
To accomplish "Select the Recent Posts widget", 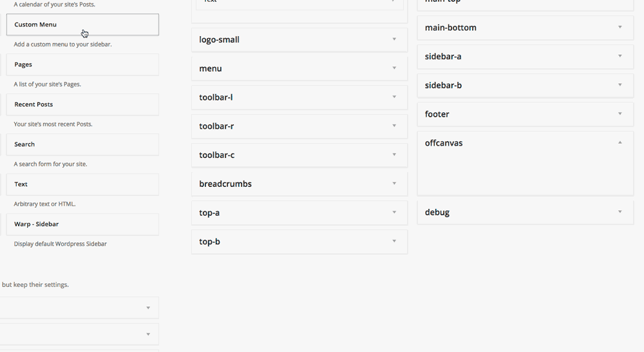I will click(x=82, y=104).
